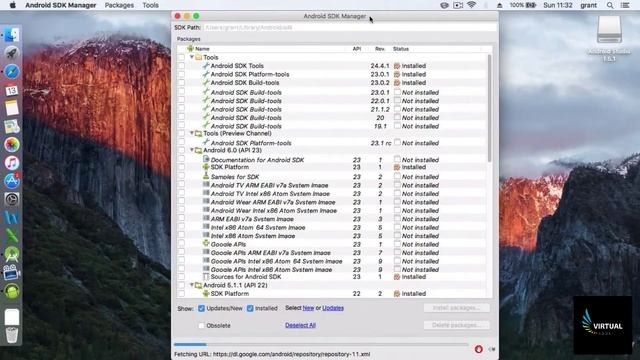Select the Android SDK Build-tools 19.1 row

point(333,126)
